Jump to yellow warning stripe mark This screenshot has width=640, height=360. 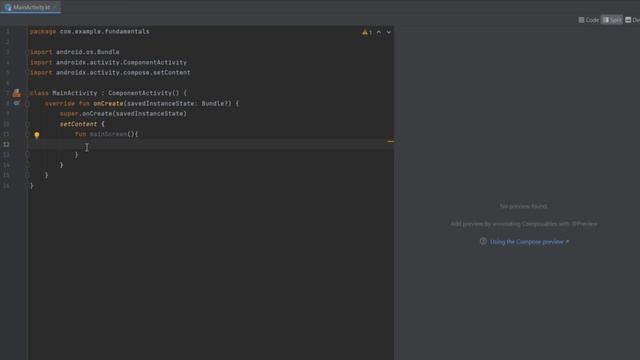pos(391,142)
